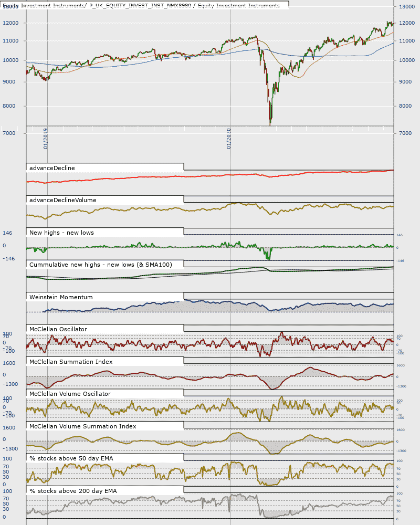
Task: Click 7000 on the right price axis
Action: [406, 133]
